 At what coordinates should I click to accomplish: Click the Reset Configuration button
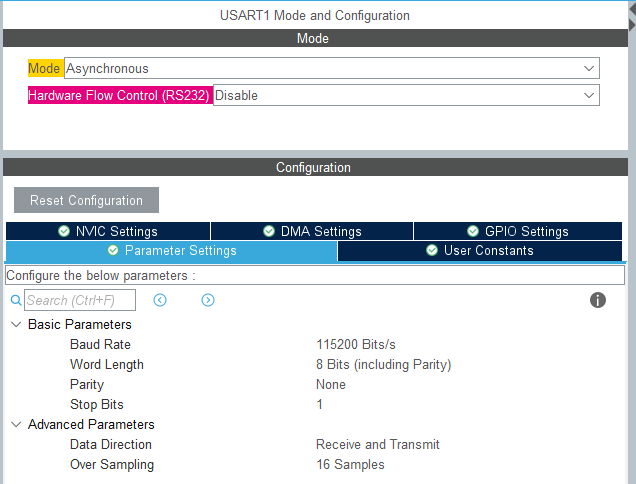[86, 200]
